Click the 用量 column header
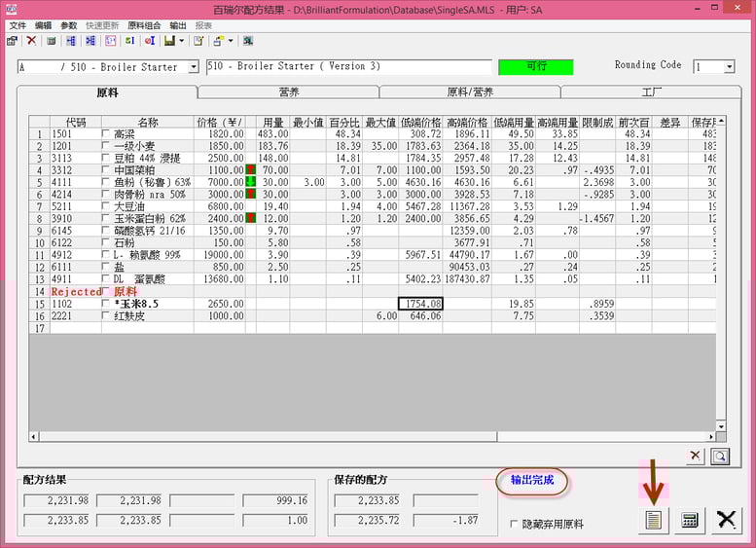 coord(272,122)
